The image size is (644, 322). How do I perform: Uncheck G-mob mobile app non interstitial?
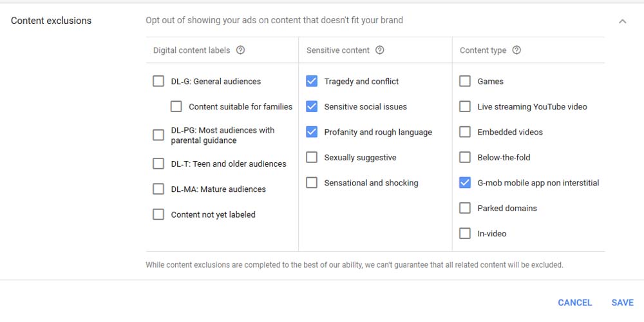coord(465,183)
